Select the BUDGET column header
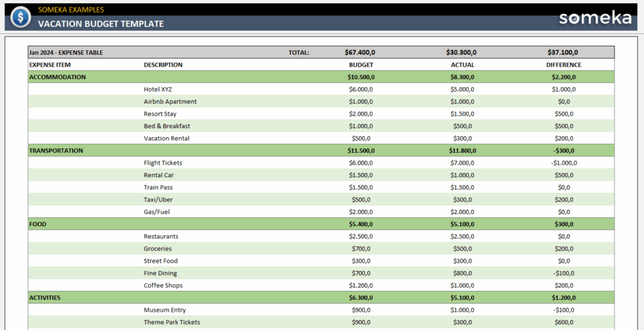Image resolution: width=644 pixels, height=330 pixels. tap(361, 65)
